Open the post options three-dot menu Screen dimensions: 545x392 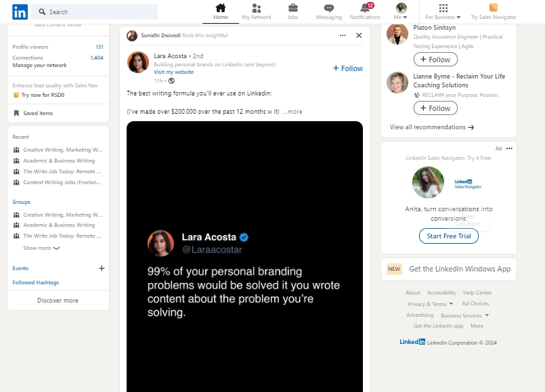click(343, 35)
